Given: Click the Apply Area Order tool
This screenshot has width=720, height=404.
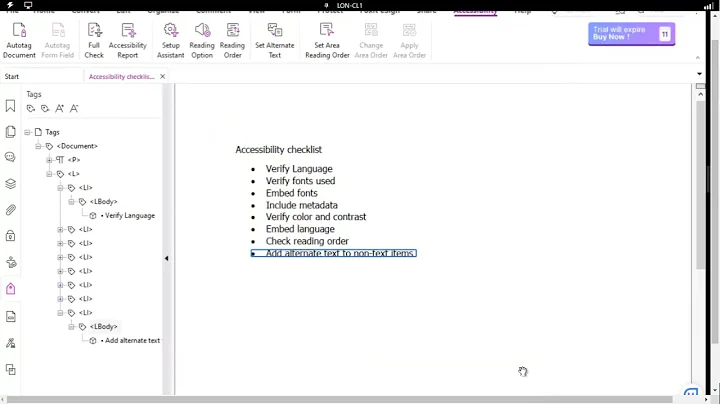Looking at the screenshot, I should (x=409, y=40).
